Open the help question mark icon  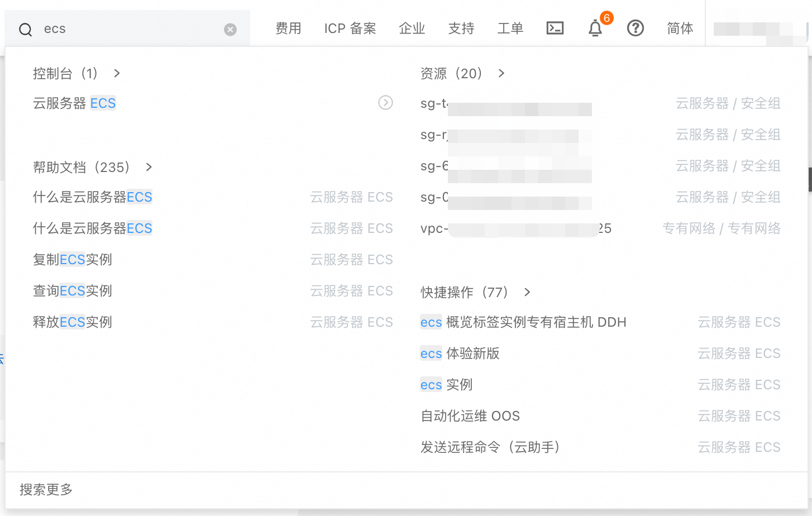tap(636, 28)
